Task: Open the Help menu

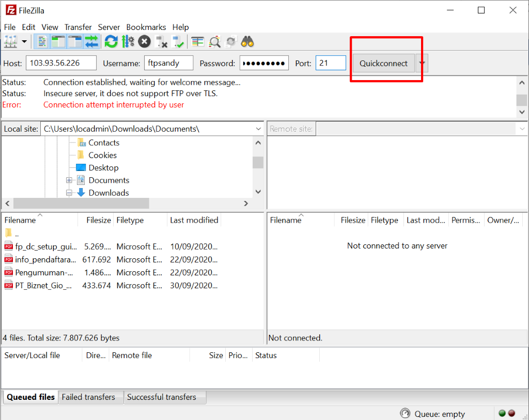Action: tap(180, 27)
